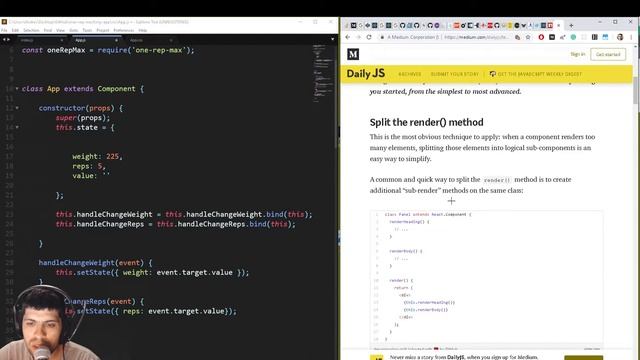Open the Edit menu in Sublime Text
Image resolution: width=640 pixels, height=360 pixels.
point(15,30)
